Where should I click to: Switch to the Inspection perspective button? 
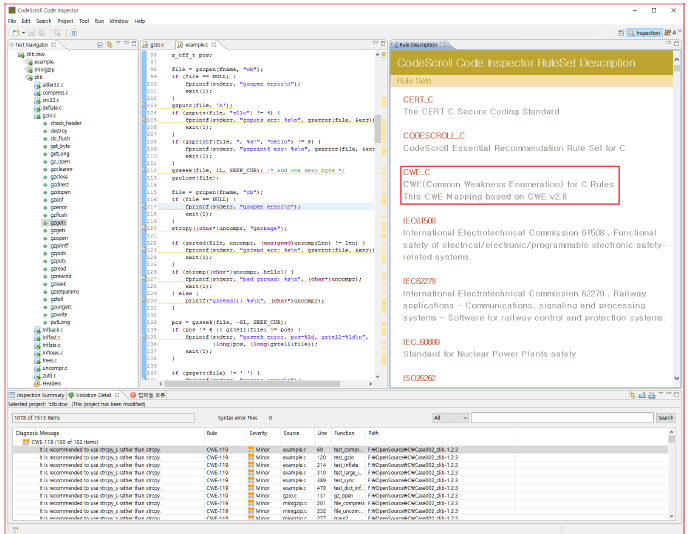[x=644, y=33]
